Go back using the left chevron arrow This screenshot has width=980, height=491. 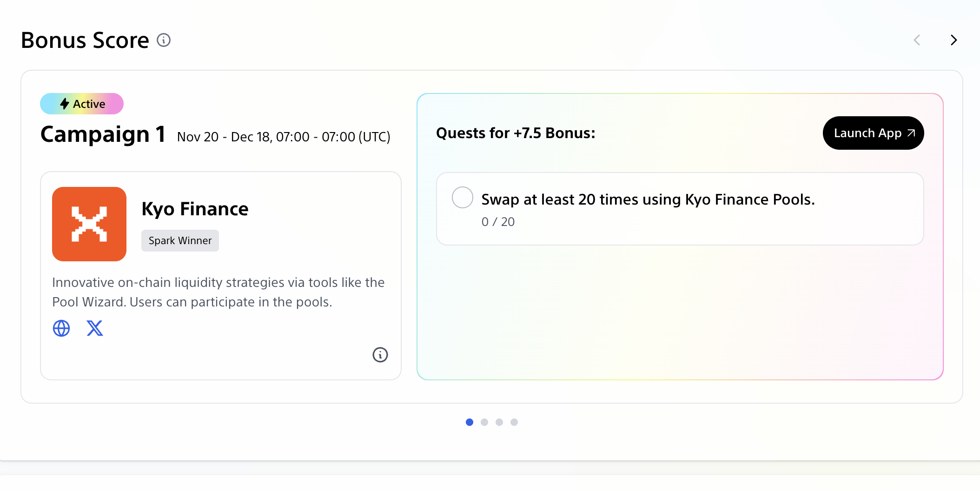tap(917, 40)
